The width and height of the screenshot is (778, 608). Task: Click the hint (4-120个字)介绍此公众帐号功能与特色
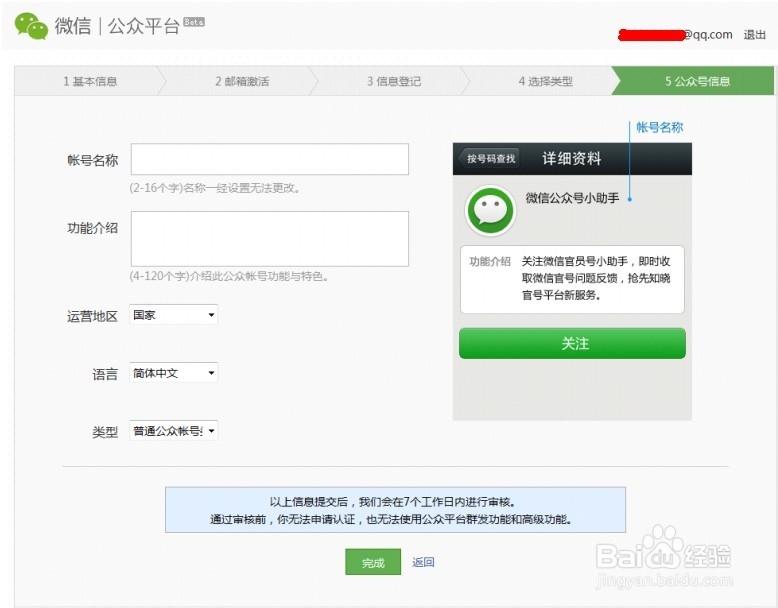[x=229, y=276]
